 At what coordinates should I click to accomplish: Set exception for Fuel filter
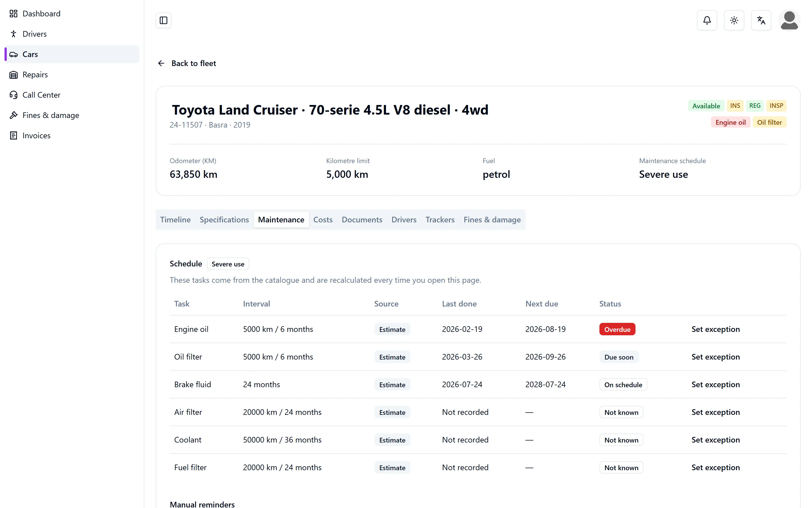[715, 468]
